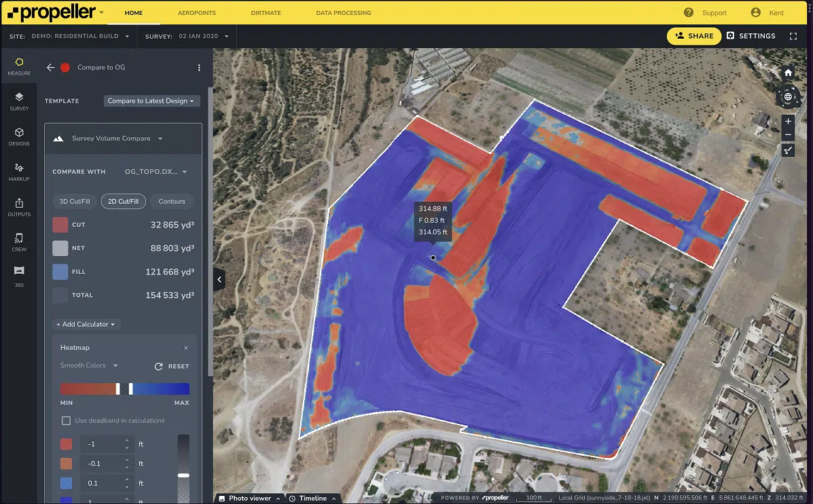
Task: Reset the heatmap settings
Action: click(x=172, y=366)
